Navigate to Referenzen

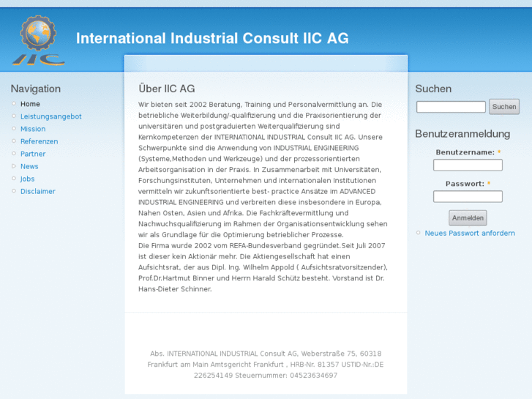[x=39, y=141]
